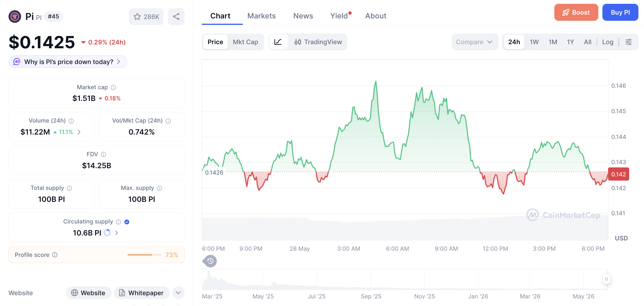Expand Volume (24h) details arrow
This screenshot has height=306, width=644.
(x=79, y=132)
